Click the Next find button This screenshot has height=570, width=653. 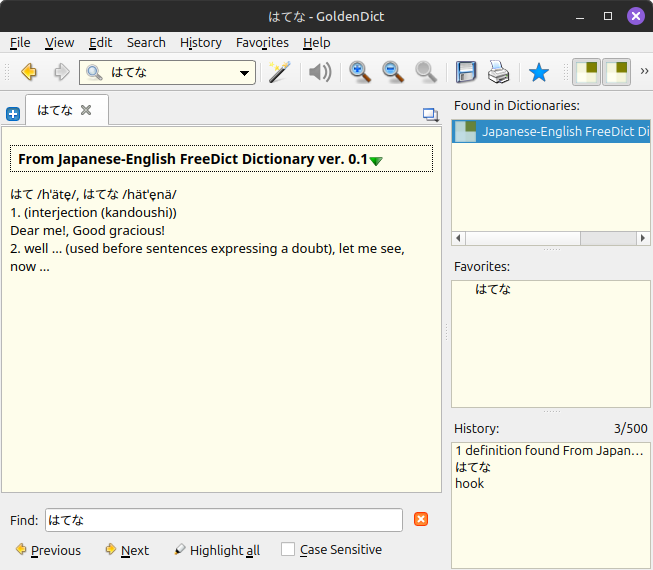tap(126, 550)
